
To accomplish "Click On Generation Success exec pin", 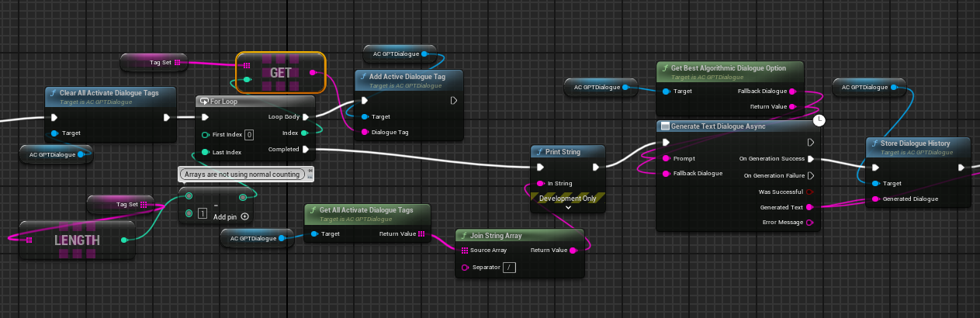I will tap(811, 158).
